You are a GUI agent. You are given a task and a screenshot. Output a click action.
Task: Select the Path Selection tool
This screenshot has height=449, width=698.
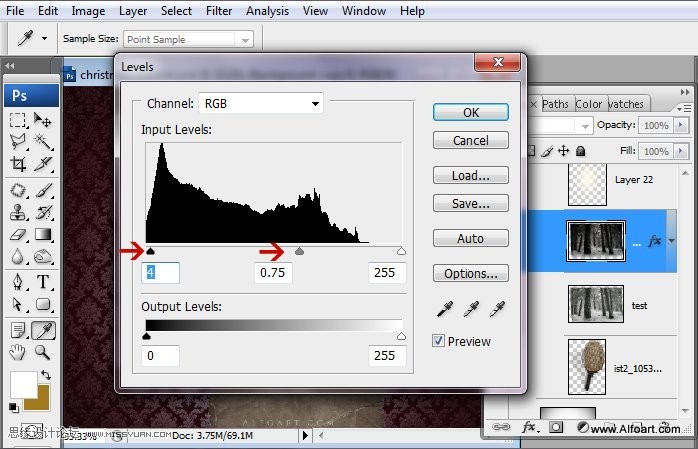click(18, 304)
